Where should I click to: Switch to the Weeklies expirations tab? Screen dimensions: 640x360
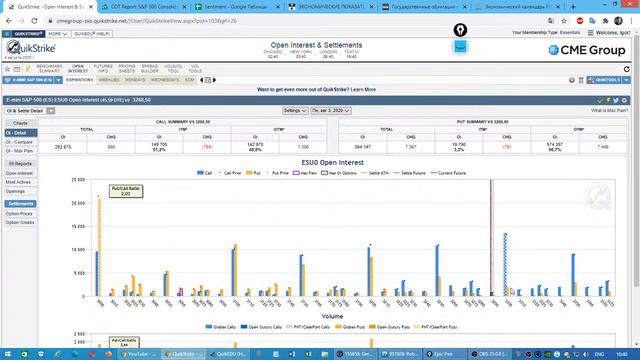(109, 80)
